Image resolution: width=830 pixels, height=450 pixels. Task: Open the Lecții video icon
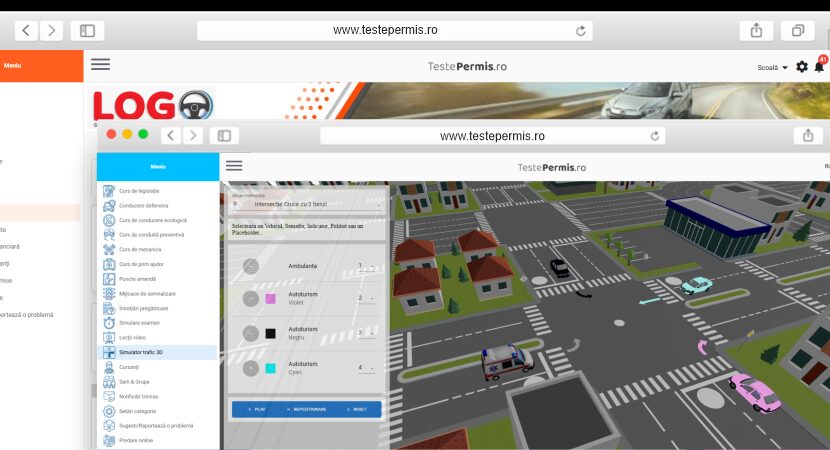[109, 337]
